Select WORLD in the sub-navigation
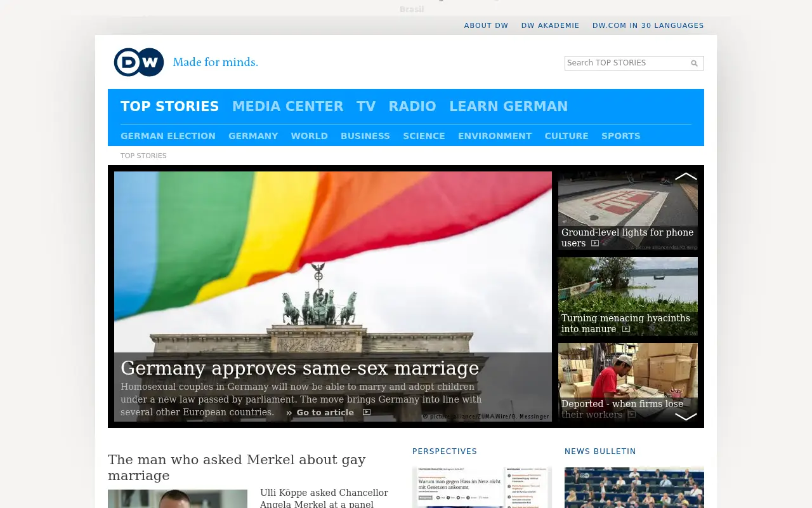The height and width of the screenshot is (508, 812). pos(310,136)
